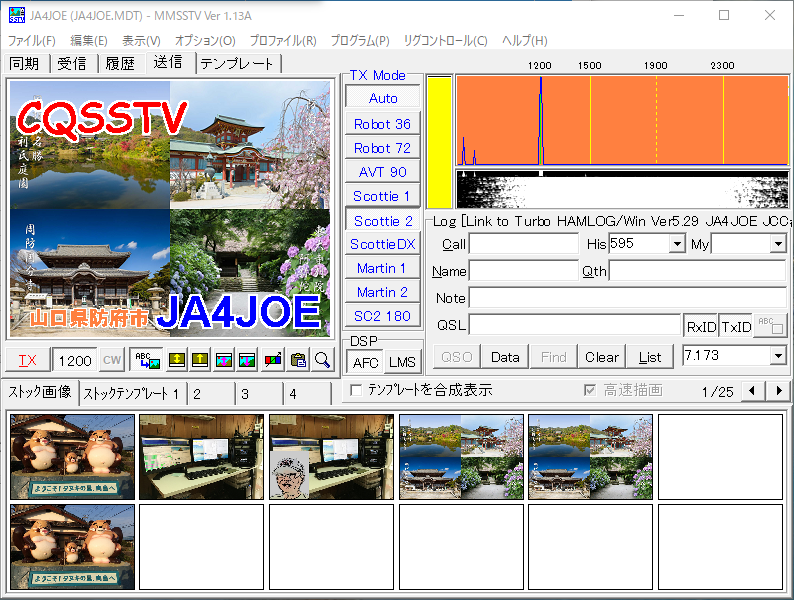Toggle the 1200 tone button
Screen dimensions: 794x600
(75, 360)
